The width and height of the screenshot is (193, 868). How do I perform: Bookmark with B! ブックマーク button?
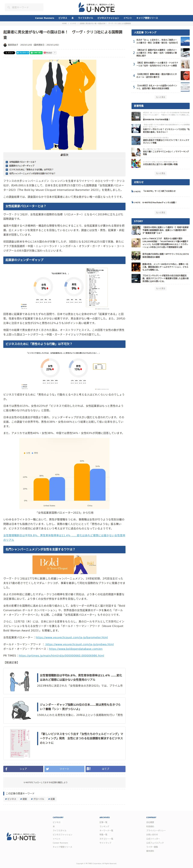23,53
